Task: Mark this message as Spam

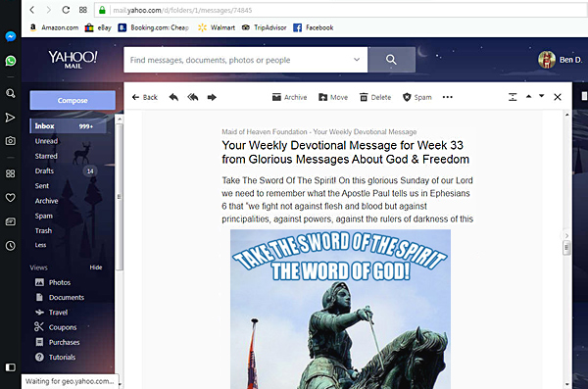Action: [417, 97]
